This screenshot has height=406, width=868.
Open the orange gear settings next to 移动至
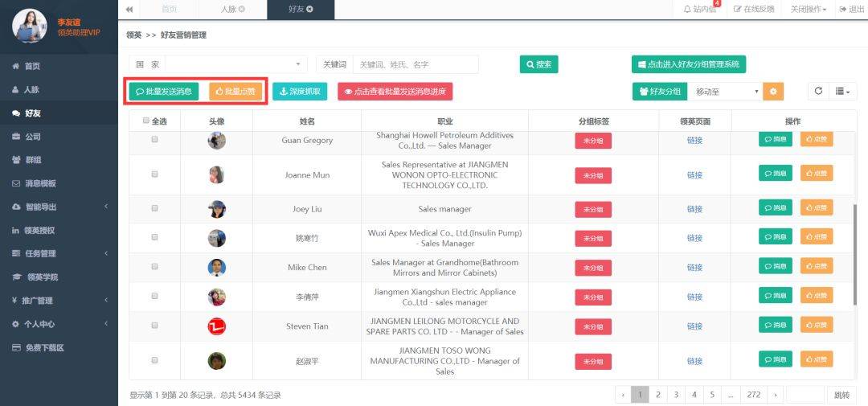[773, 92]
